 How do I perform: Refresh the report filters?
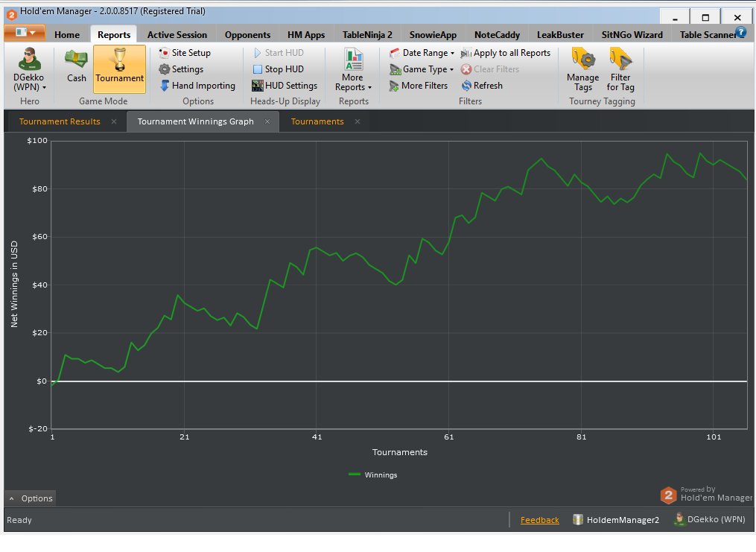point(482,86)
